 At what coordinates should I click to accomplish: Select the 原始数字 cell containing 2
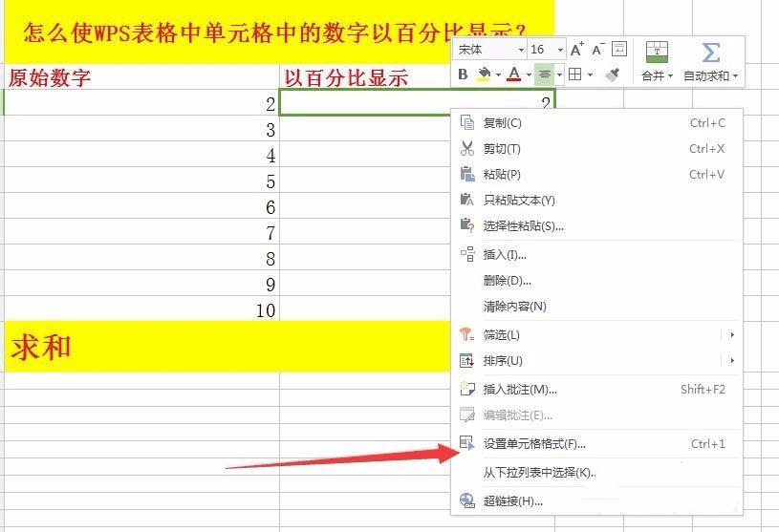tap(141, 103)
